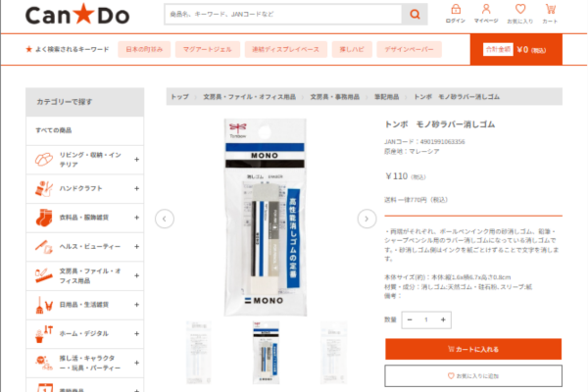Click the Can★Do logo
This screenshot has width=588, height=392.
tap(77, 15)
